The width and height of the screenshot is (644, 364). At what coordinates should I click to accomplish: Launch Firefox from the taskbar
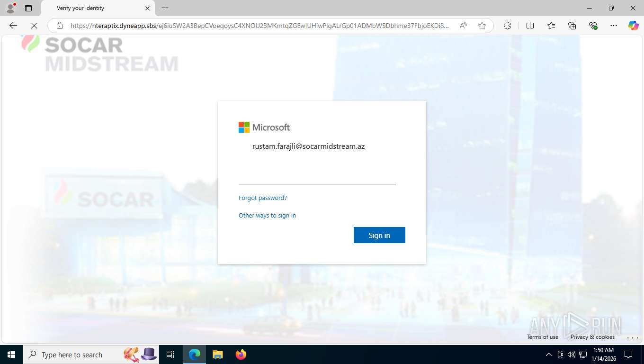click(x=241, y=355)
